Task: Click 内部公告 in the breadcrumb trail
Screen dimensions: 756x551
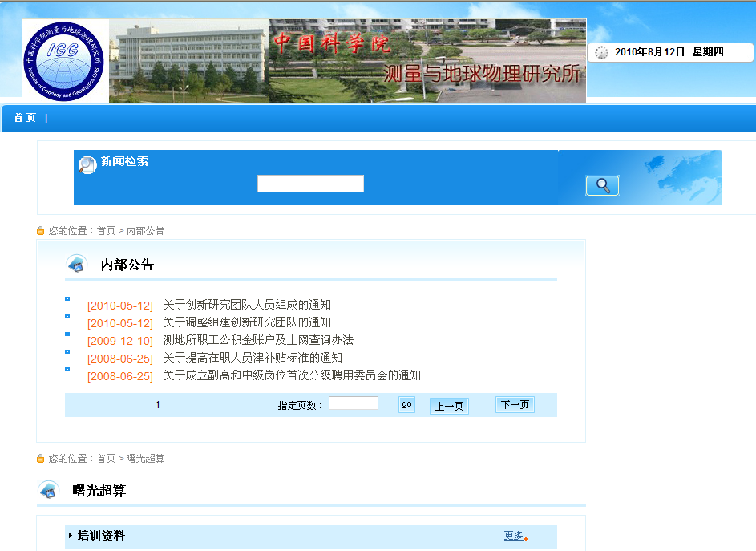Action: point(145,231)
